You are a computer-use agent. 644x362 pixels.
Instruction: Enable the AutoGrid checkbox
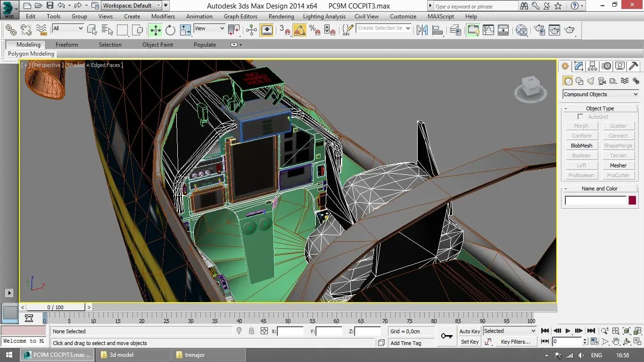580,116
